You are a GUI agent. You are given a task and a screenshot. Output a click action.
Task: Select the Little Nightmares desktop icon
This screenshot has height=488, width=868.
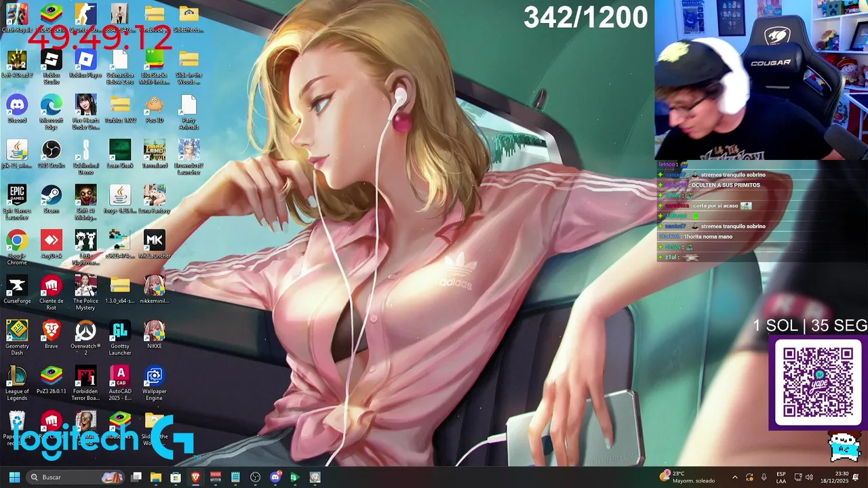coord(85,248)
